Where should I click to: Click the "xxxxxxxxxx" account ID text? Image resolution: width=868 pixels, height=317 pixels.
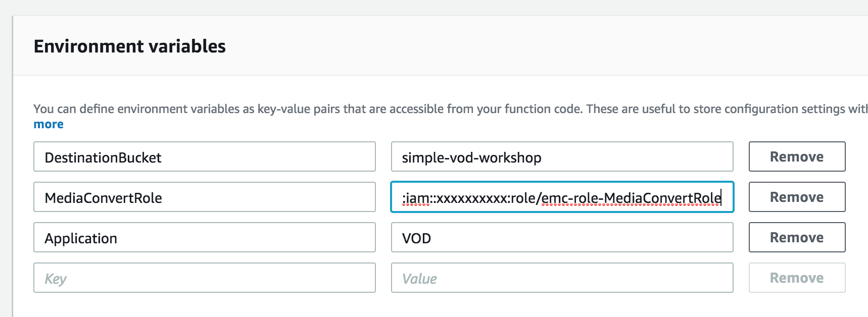[471, 198]
